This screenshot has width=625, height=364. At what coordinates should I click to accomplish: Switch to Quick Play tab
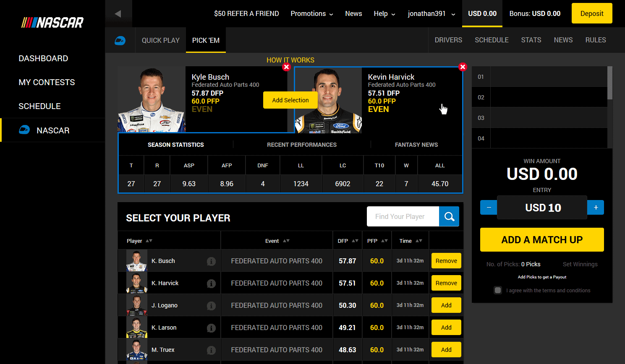(x=161, y=40)
